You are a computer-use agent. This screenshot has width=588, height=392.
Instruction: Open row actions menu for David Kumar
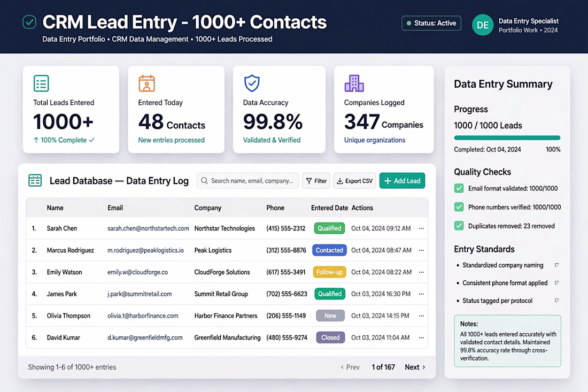click(x=422, y=337)
